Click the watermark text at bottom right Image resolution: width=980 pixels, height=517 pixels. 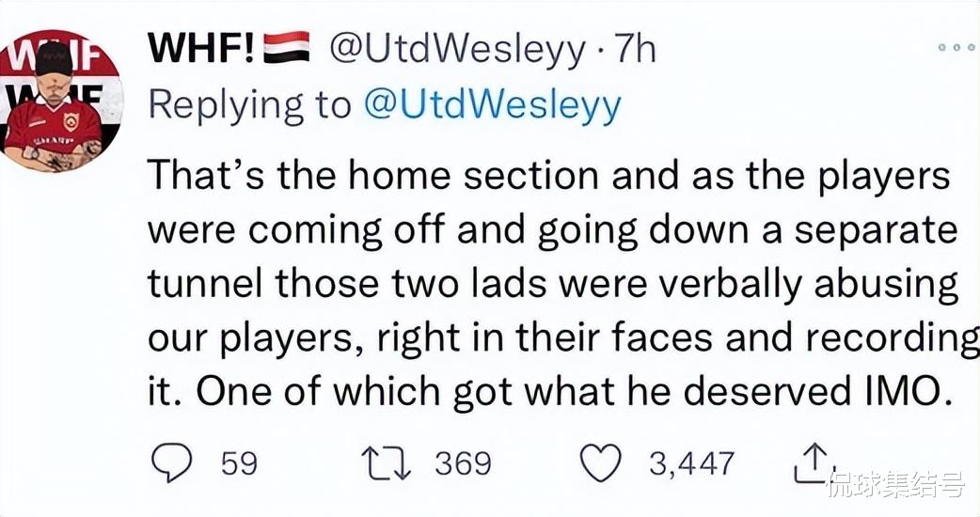click(x=895, y=485)
